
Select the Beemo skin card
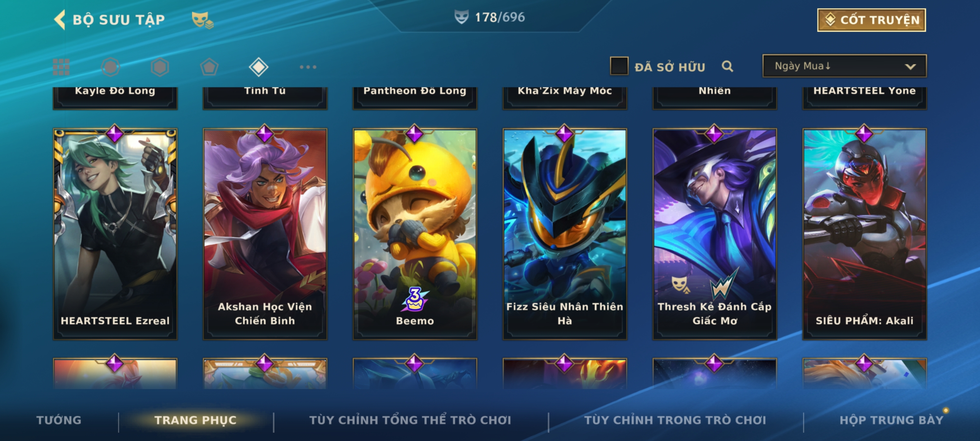[x=415, y=234]
